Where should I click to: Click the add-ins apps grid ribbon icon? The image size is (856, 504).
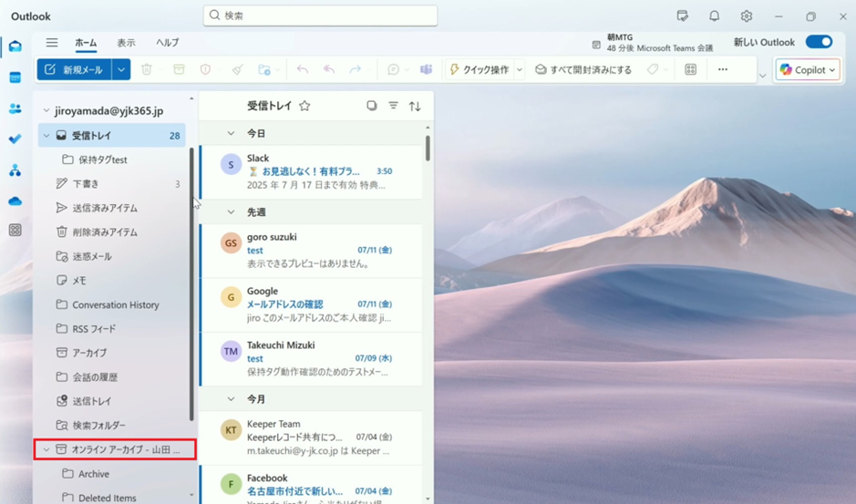691,69
